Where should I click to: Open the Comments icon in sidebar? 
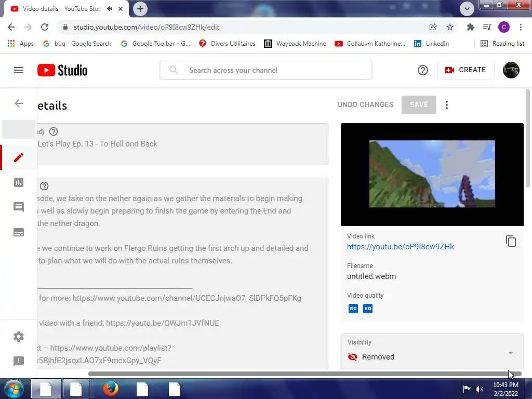coord(19,207)
